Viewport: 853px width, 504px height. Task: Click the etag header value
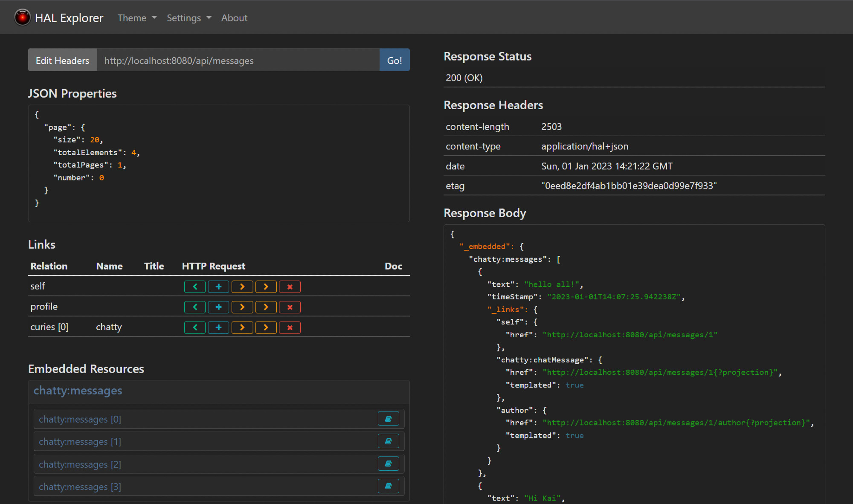point(629,186)
